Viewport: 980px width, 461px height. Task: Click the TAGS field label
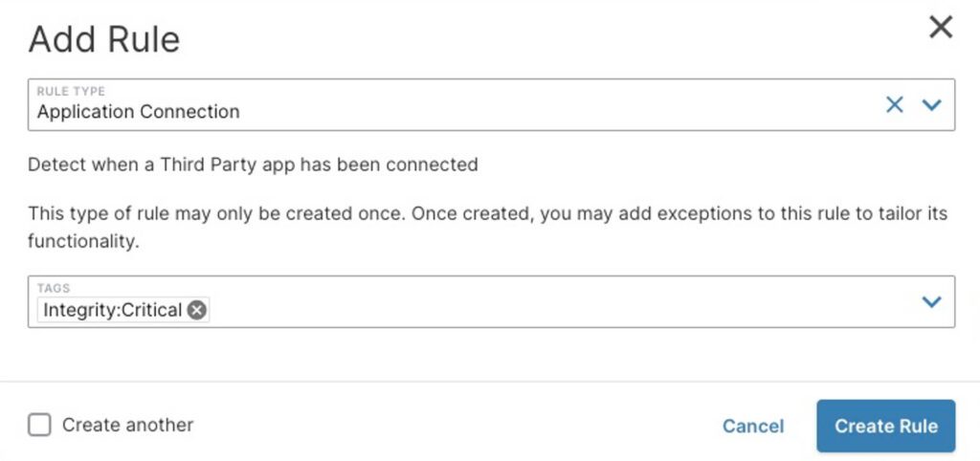click(x=53, y=288)
